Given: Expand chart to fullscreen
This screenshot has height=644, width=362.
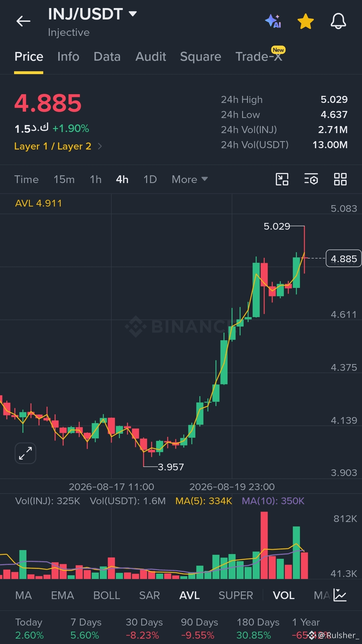Looking at the screenshot, I should coord(25,453).
